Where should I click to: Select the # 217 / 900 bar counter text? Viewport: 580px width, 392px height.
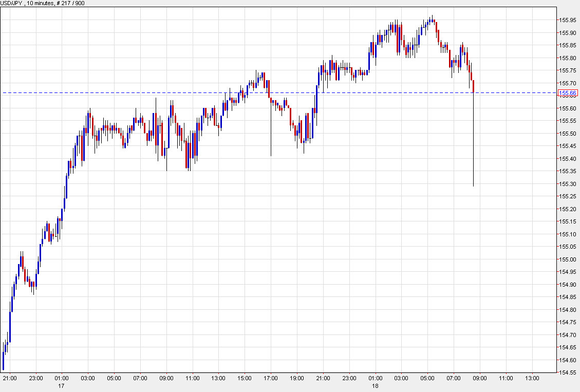(x=71, y=3)
